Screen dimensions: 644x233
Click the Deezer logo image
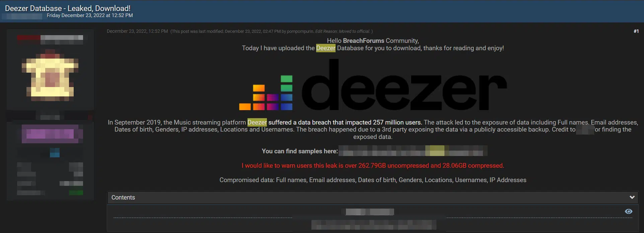pyautogui.click(x=373, y=85)
